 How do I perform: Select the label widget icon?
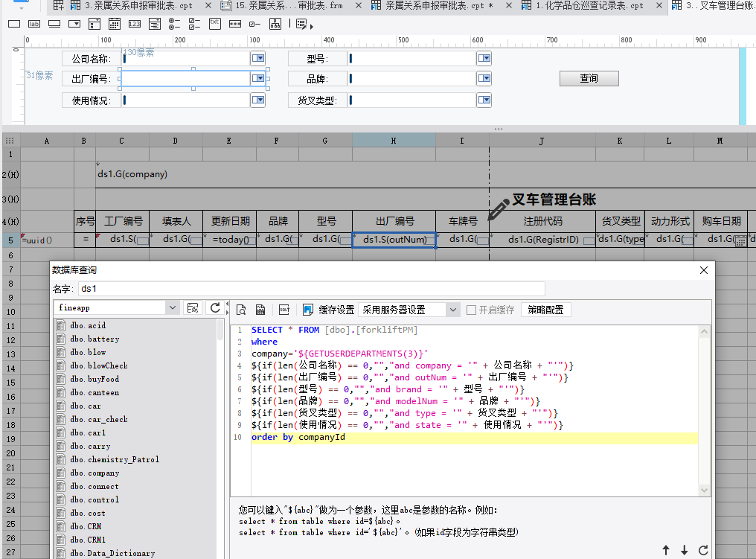(x=33, y=24)
